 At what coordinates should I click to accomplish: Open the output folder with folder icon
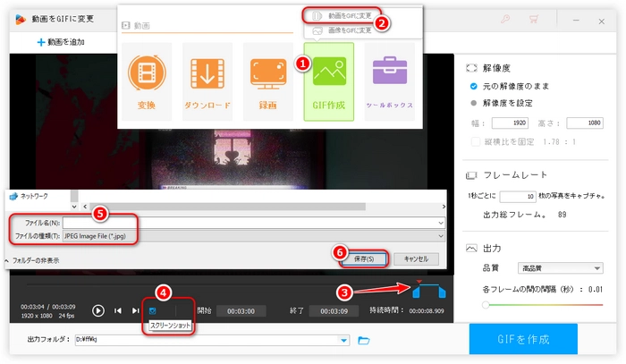tap(363, 340)
